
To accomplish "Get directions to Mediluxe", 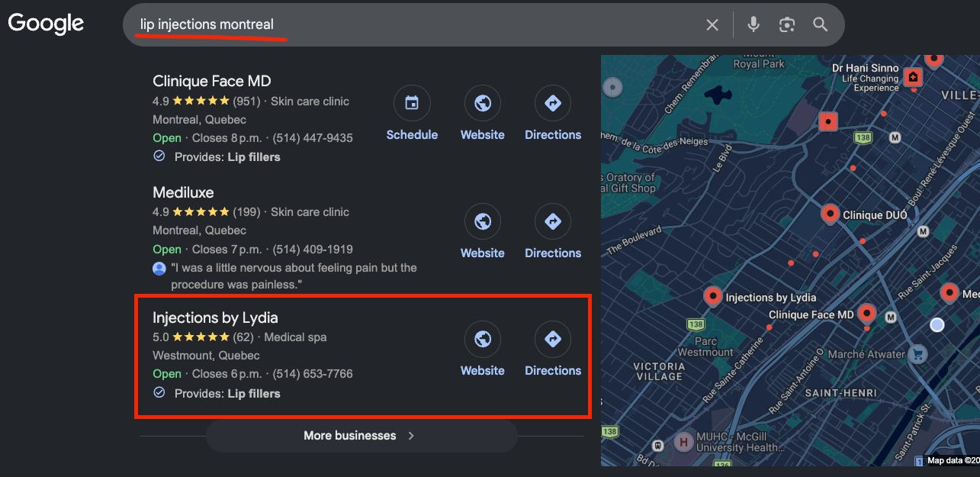I will click(553, 232).
